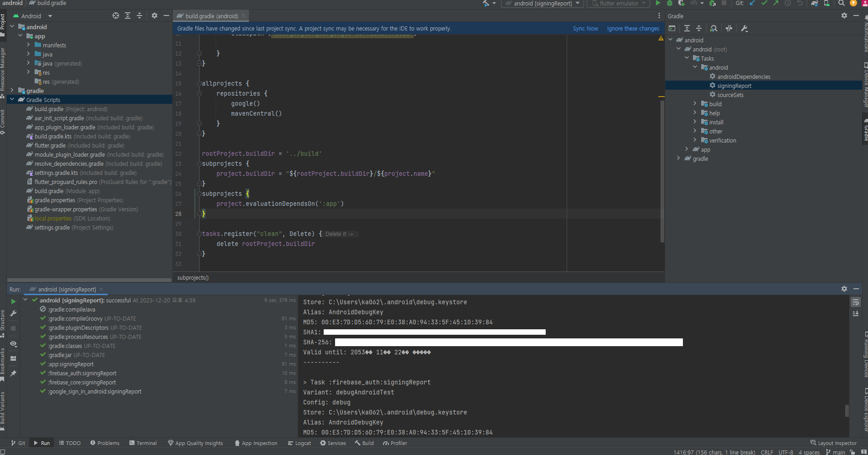Select opened file target icon in Project panel

[x=116, y=15]
